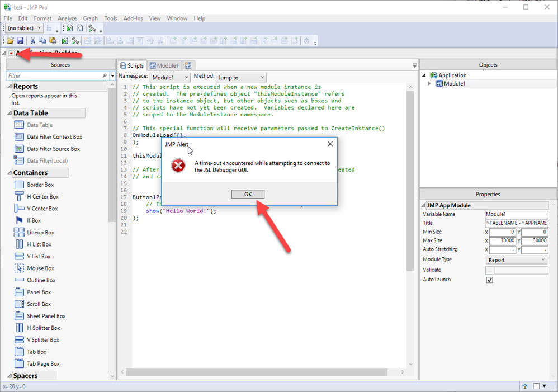Click the Lineup Box icon
This screenshot has height=392, width=558.
tap(19, 232)
